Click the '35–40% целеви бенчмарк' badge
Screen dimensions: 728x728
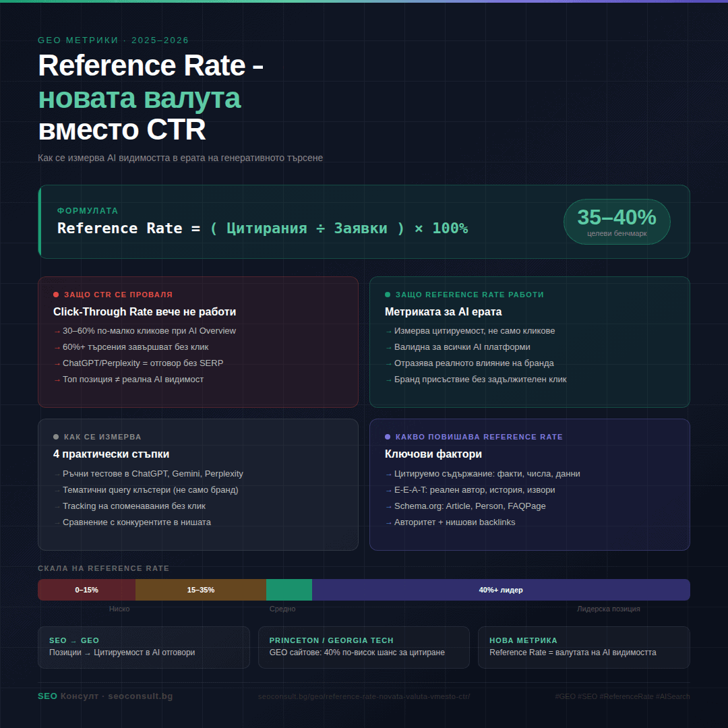(616, 221)
